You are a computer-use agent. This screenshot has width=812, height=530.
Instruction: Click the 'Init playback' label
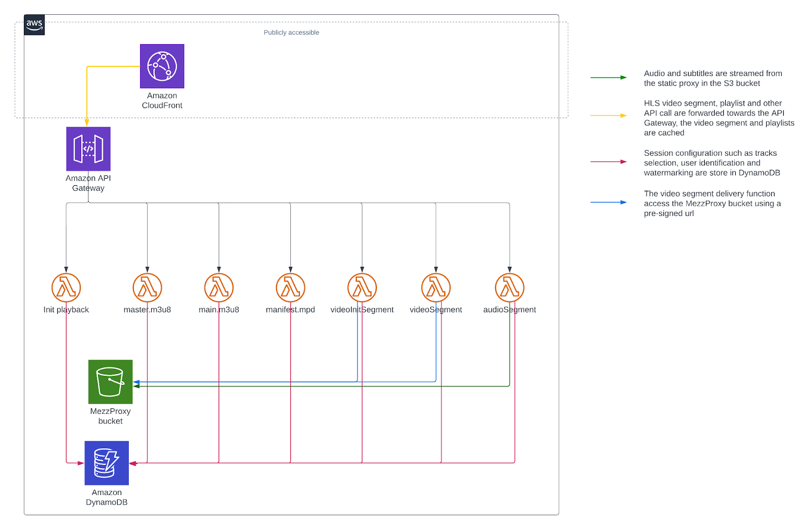66,310
